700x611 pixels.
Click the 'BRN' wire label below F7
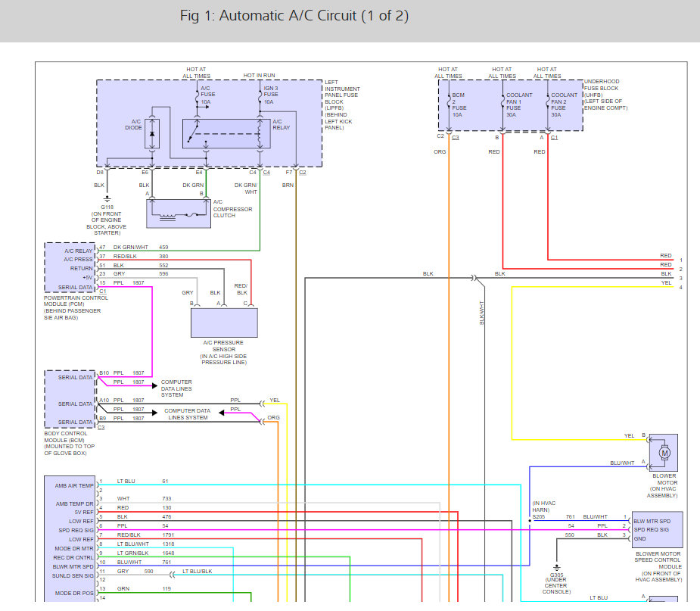pos(288,185)
